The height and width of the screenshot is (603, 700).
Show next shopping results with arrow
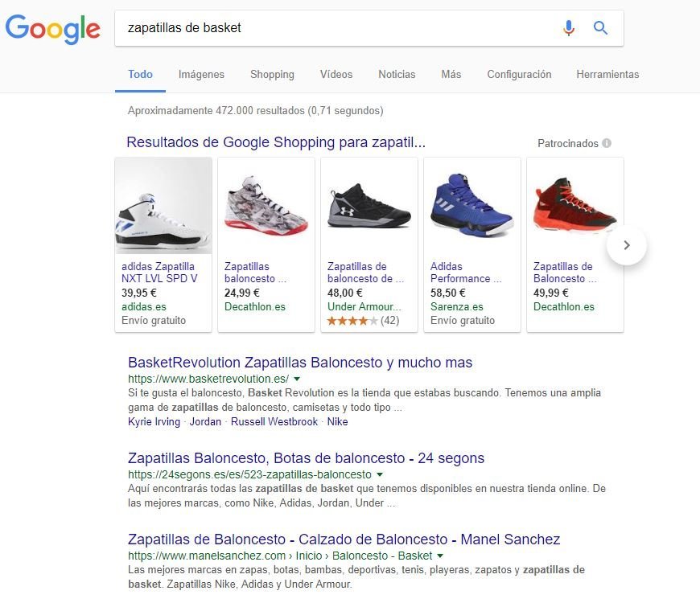[x=627, y=245]
